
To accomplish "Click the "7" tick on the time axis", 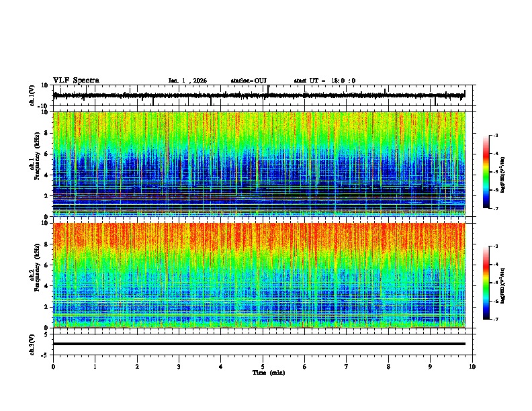I will 347,367.
